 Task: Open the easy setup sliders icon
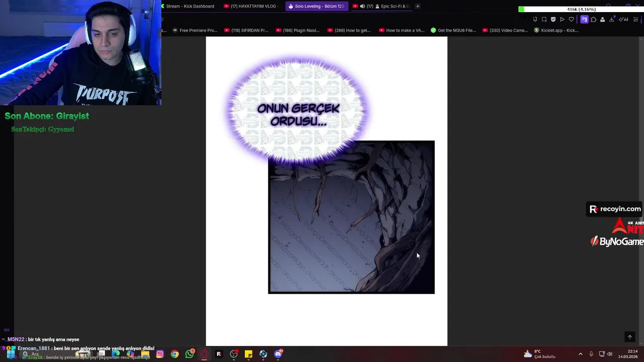(635, 20)
